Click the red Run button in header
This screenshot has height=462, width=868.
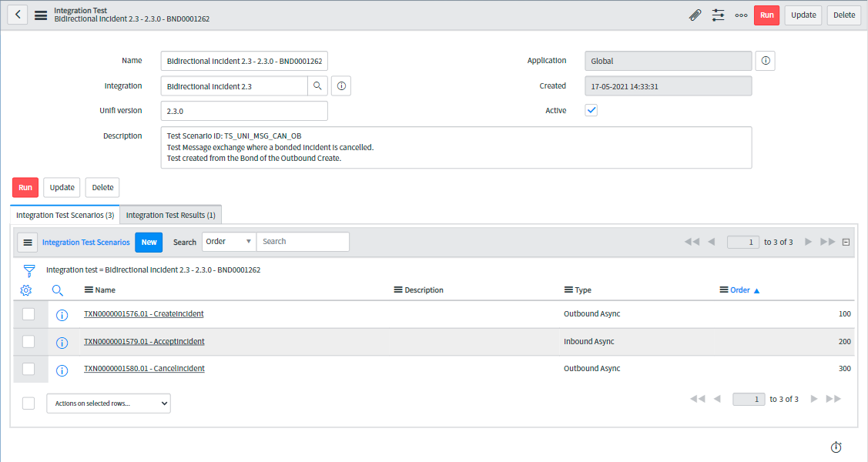[766, 15]
